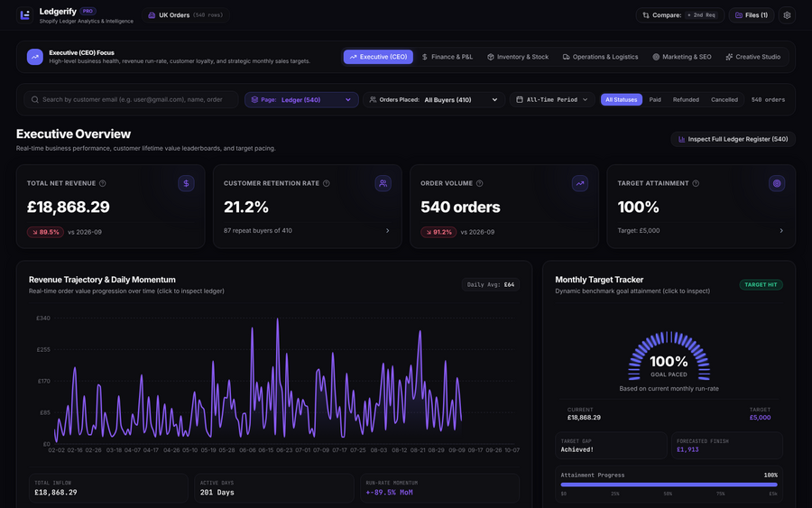Image resolution: width=812 pixels, height=508 pixels.
Task: Click the Attainment Progress bar
Action: (669, 485)
